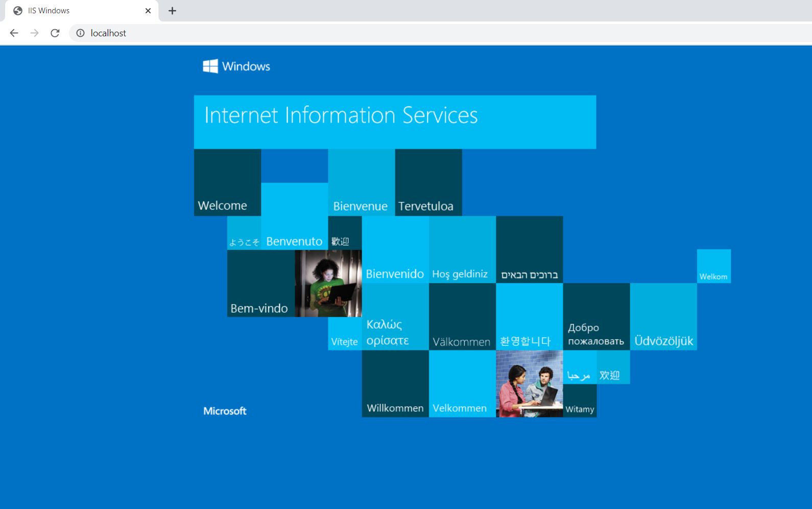View site information icon beside localhost
812x509 pixels.
point(80,33)
